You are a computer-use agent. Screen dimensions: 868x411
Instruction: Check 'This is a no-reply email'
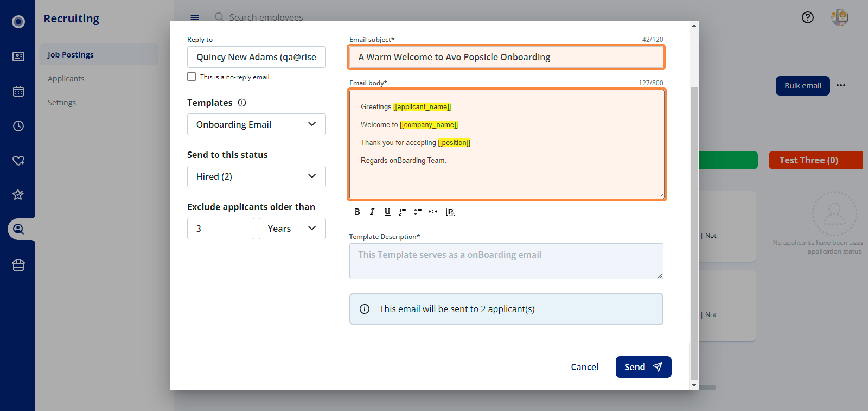(x=192, y=77)
